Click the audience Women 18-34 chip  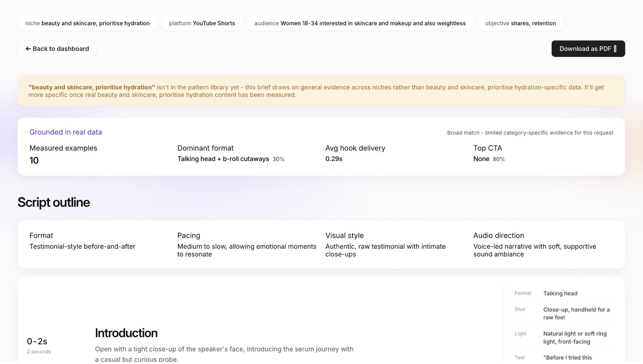tap(360, 23)
